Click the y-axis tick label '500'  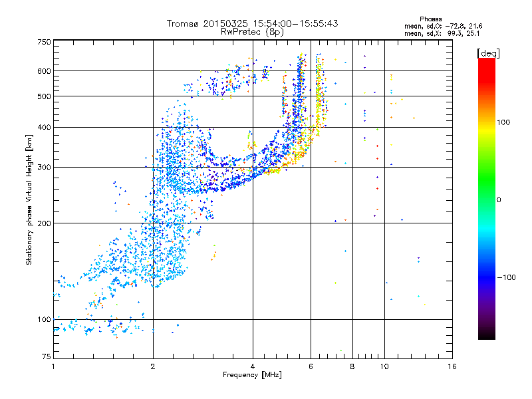(44, 96)
